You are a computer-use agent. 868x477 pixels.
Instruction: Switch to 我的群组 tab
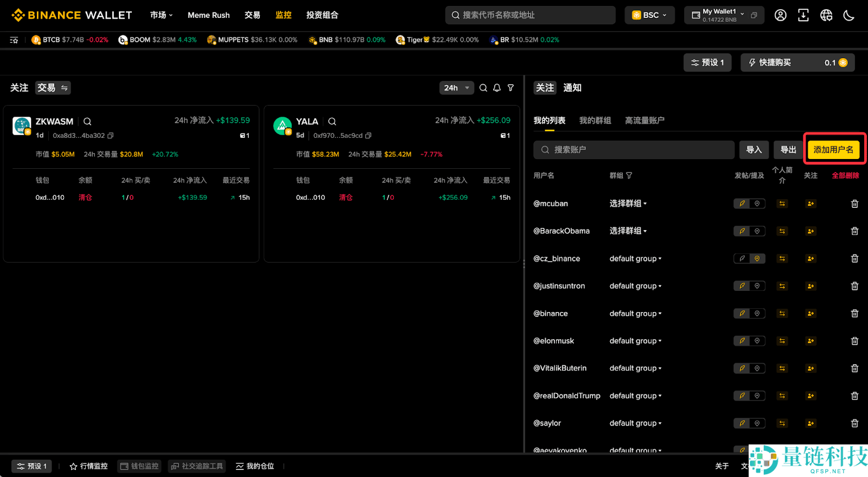pos(595,120)
